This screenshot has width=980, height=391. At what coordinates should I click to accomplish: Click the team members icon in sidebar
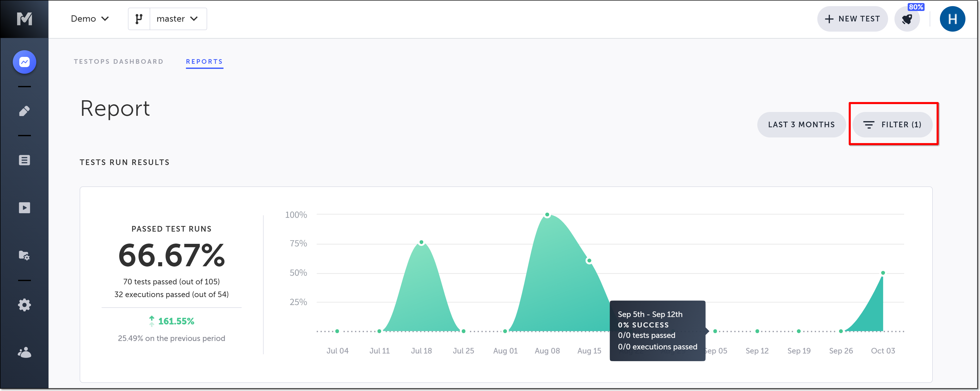click(24, 353)
